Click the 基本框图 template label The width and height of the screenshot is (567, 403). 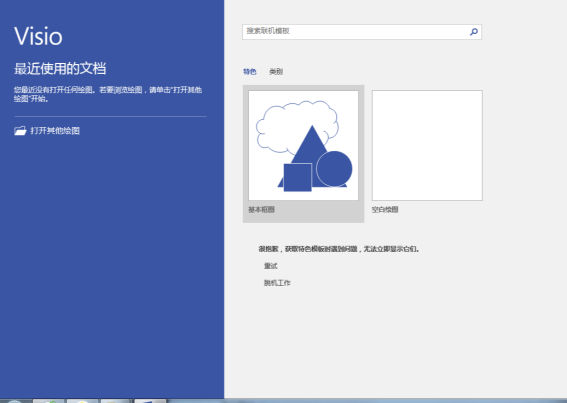tap(261, 209)
